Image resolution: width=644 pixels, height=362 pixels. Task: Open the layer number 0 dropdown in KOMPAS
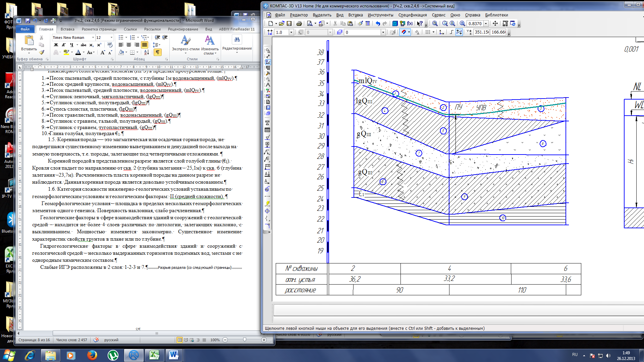pos(383,32)
